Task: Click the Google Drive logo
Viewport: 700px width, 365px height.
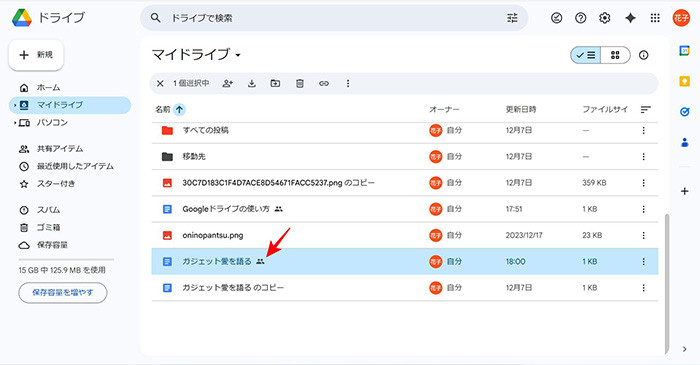Action: pyautogui.click(x=22, y=18)
